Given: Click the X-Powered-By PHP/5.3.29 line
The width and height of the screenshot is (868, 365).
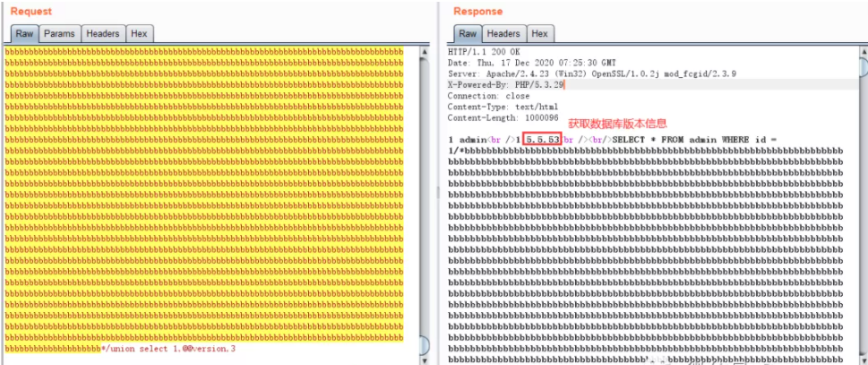Looking at the screenshot, I should (505, 84).
